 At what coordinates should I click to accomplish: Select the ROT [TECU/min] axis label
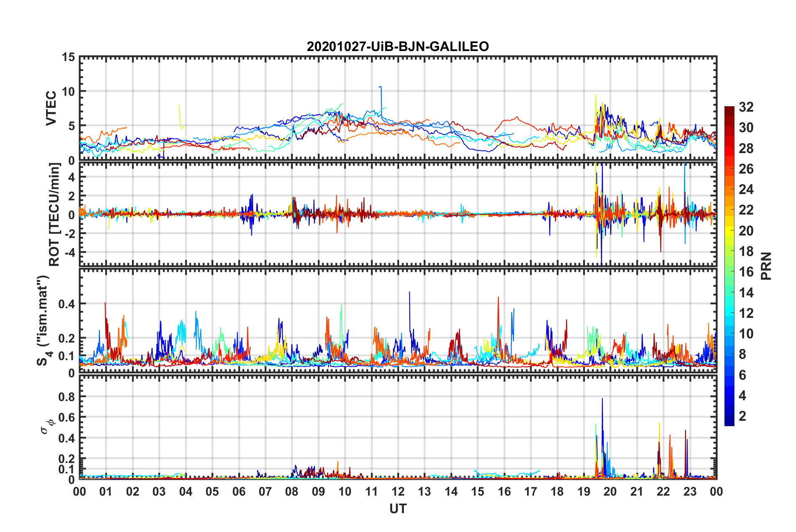tap(54, 215)
